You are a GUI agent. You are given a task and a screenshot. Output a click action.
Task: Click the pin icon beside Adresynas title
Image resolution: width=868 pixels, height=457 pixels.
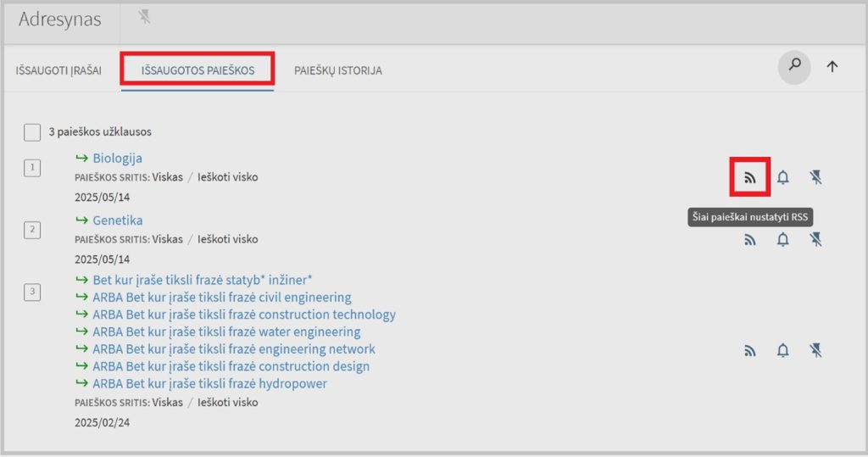point(144,17)
